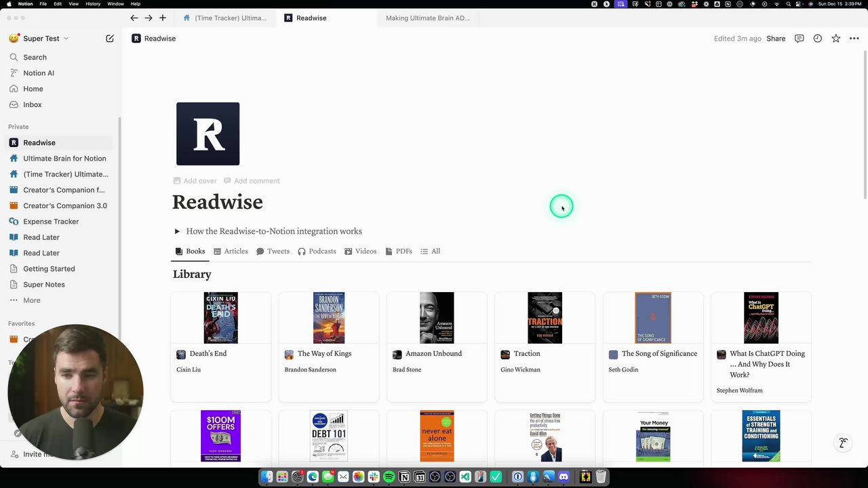Open the Death's End book card
The image size is (868, 488).
pyautogui.click(x=220, y=346)
